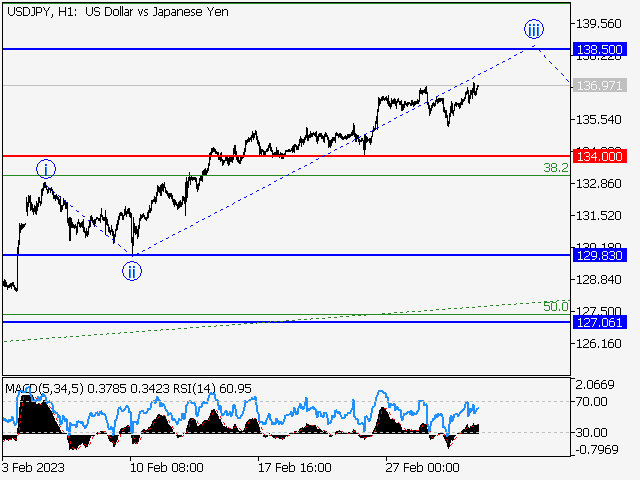Image resolution: width=640 pixels, height=480 pixels.
Task: Click the 127.061 price level tag
Action: [600, 322]
